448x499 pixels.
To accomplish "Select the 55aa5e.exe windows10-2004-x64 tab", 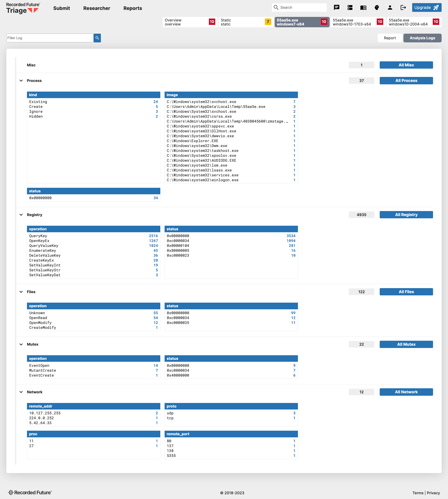I will [x=414, y=22].
